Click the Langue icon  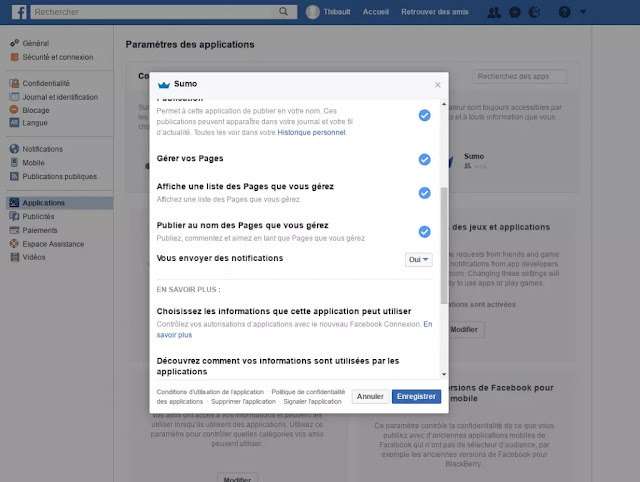click(14, 122)
